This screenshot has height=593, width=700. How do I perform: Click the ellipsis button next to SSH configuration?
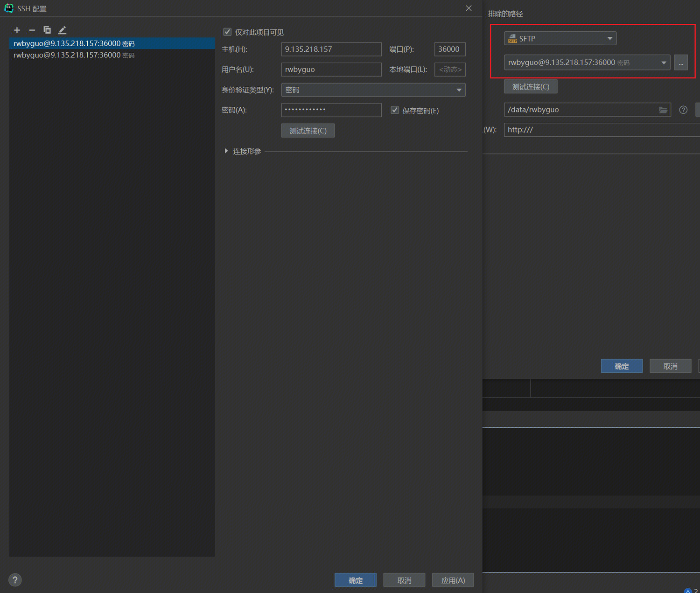click(681, 63)
